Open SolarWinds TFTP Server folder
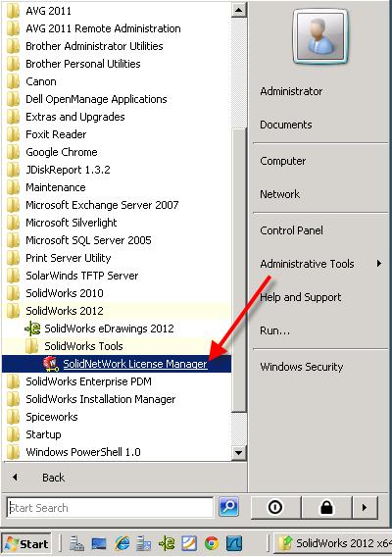 coord(117,276)
